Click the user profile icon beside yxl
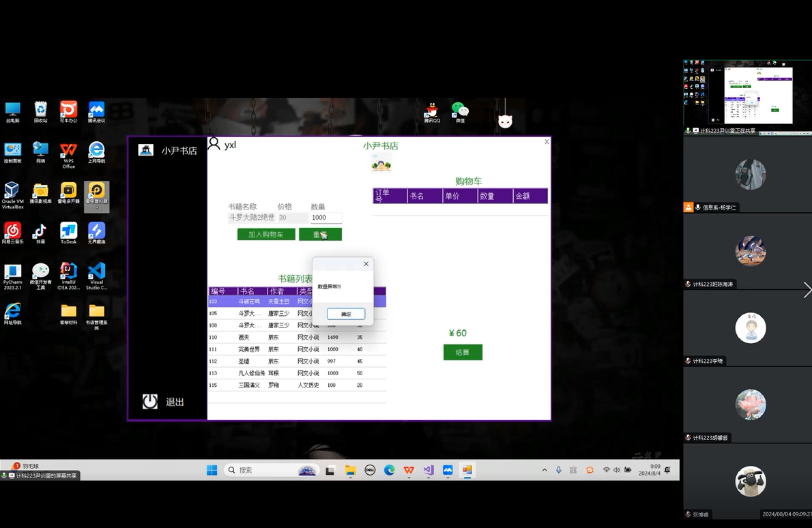Viewport: 812px width, 528px height. [x=214, y=144]
